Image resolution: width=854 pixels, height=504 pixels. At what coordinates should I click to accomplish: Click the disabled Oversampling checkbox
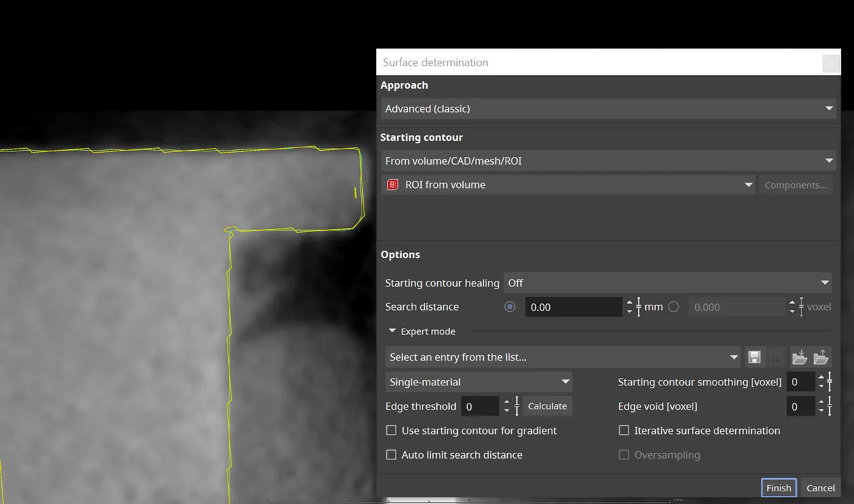point(624,455)
